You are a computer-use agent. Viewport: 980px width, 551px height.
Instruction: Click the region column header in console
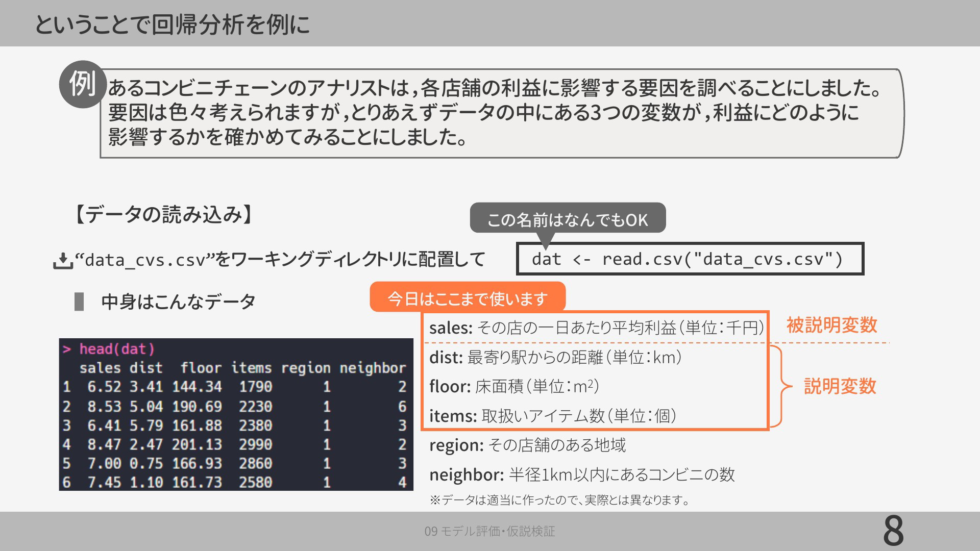306,368
